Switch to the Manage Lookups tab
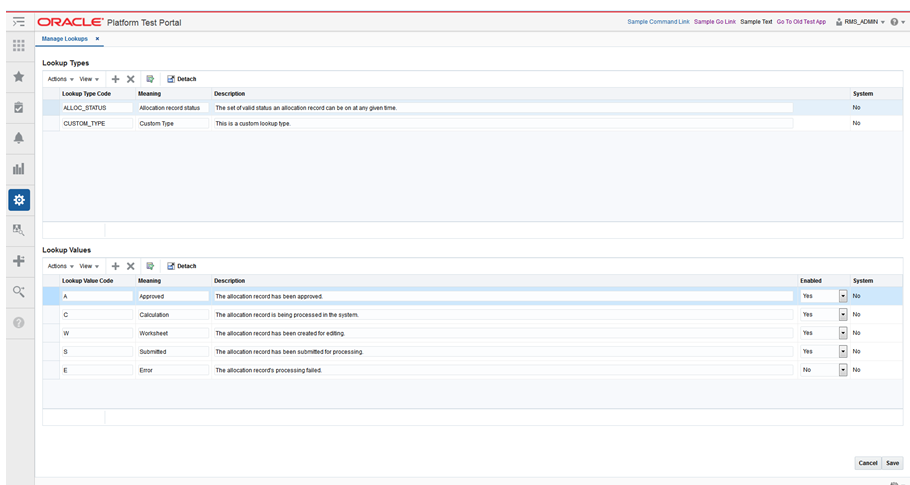 click(64, 39)
